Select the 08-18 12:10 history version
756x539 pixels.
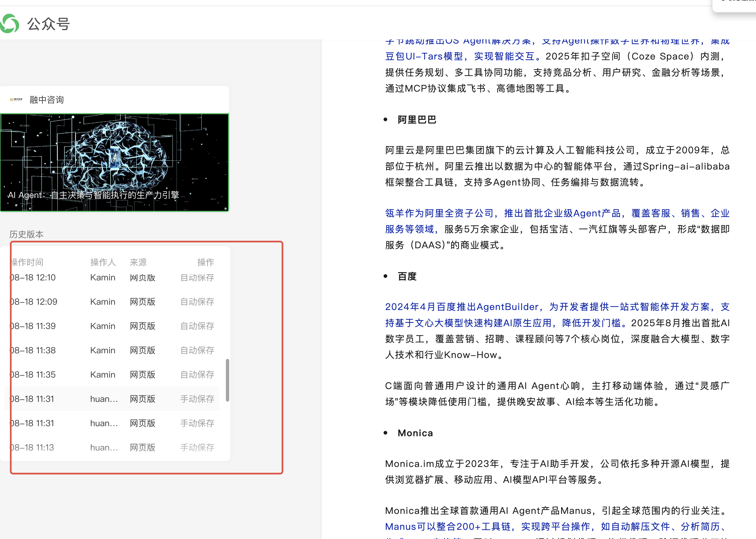(33, 278)
